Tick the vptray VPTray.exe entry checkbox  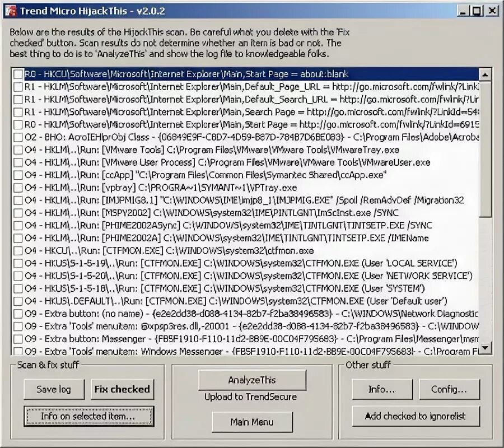click(x=18, y=188)
